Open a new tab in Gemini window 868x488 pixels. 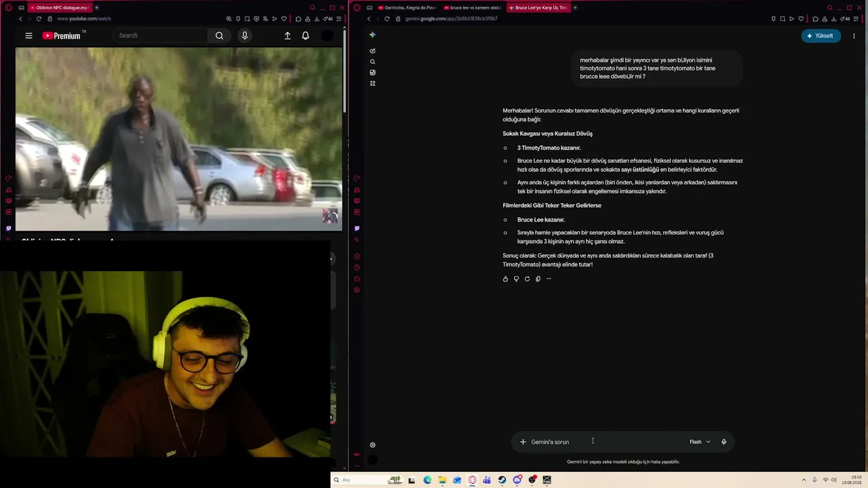(x=575, y=7)
